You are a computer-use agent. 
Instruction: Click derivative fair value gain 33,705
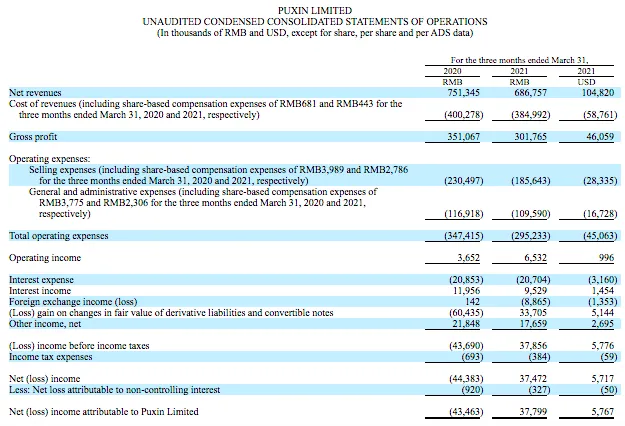[533, 313]
